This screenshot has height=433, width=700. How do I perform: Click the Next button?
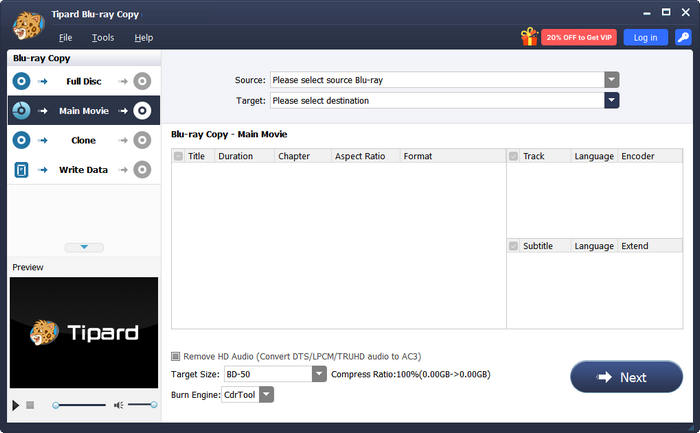[626, 377]
